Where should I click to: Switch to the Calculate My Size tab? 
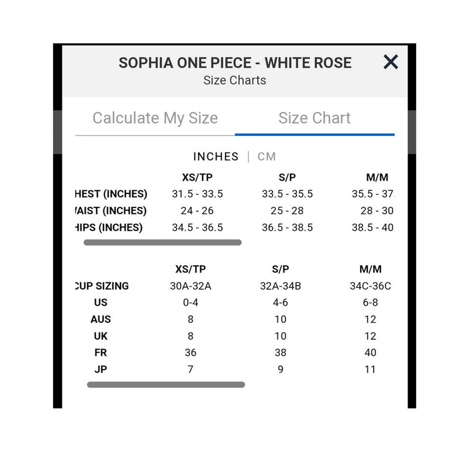tap(155, 118)
